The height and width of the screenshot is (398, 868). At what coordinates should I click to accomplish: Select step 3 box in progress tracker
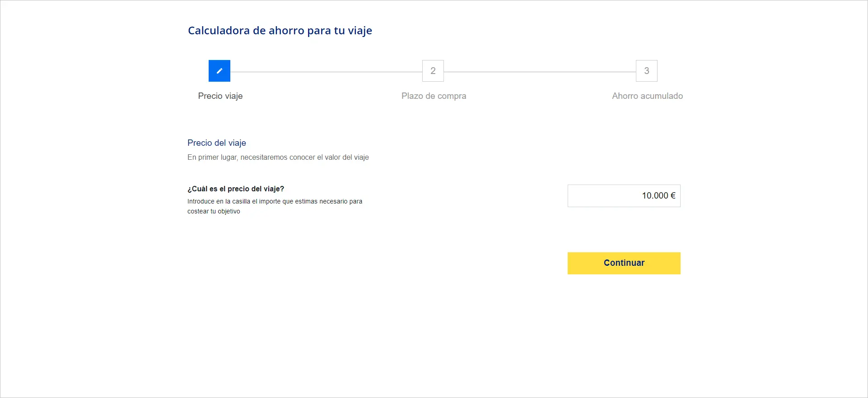(x=646, y=71)
